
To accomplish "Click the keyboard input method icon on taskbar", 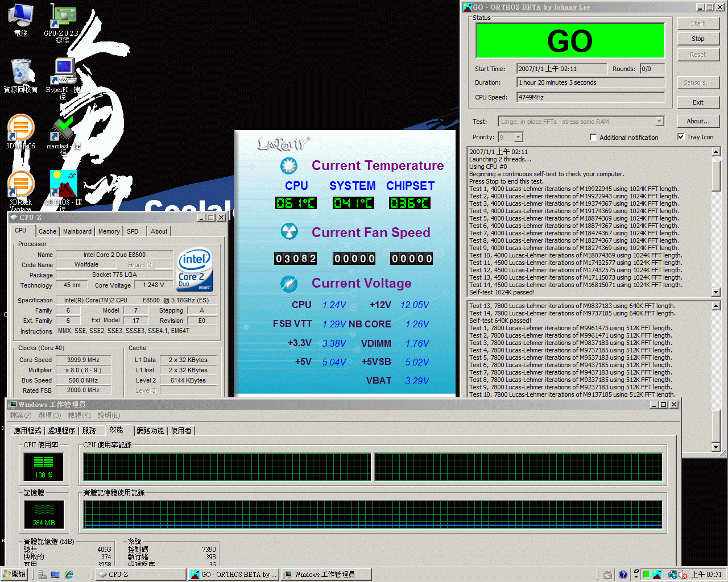I will 607,575.
